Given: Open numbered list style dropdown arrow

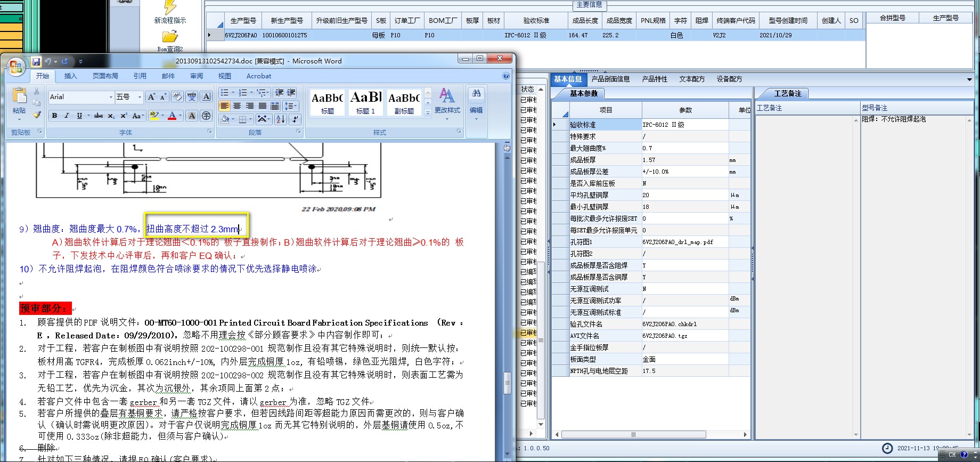Looking at the screenshot, I should coord(251,93).
